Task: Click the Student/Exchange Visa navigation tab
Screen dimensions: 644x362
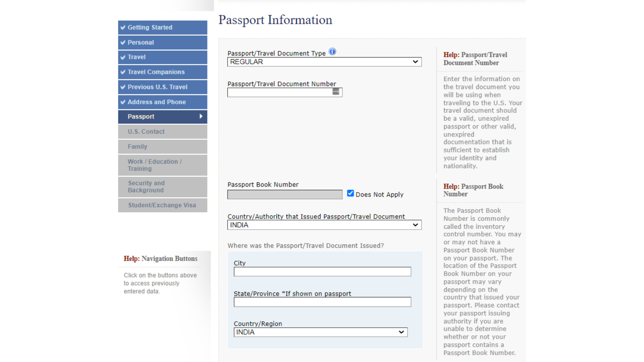Action: [162, 205]
